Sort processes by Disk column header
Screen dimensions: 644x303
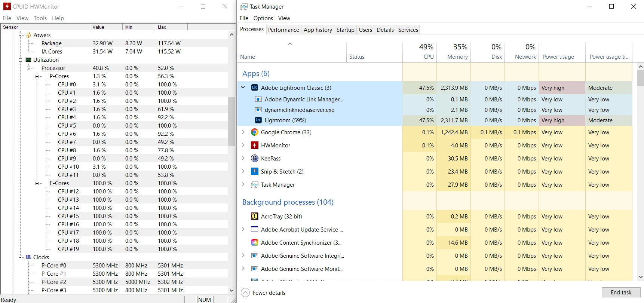[488, 52]
